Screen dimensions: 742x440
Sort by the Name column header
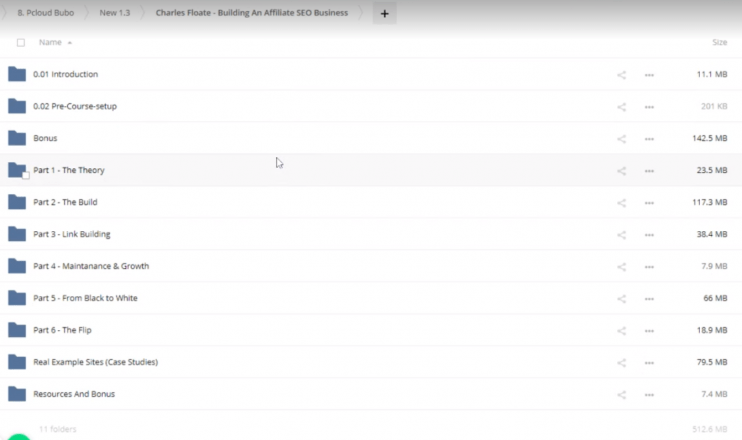click(x=50, y=43)
